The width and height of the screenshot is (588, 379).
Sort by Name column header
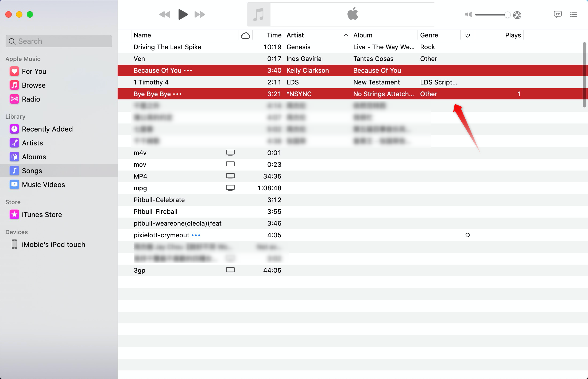tap(184, 35)
